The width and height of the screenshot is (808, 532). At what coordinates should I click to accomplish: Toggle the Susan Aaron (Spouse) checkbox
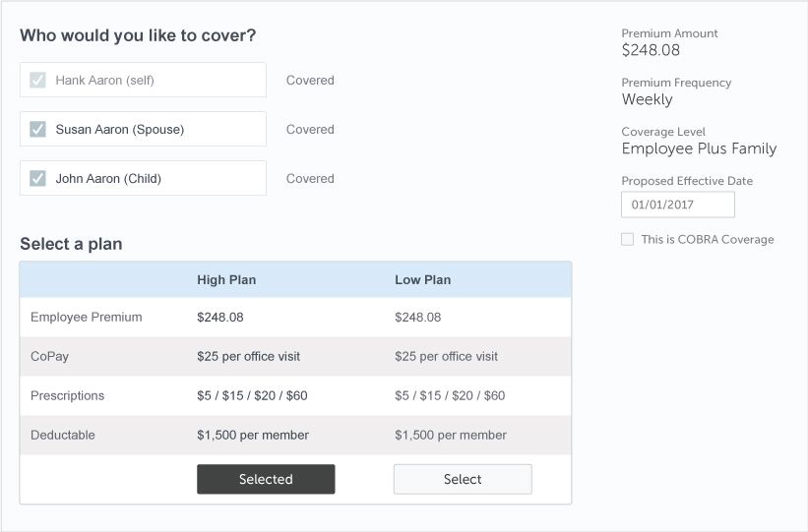pyautogui.click(x=38, y=130)
